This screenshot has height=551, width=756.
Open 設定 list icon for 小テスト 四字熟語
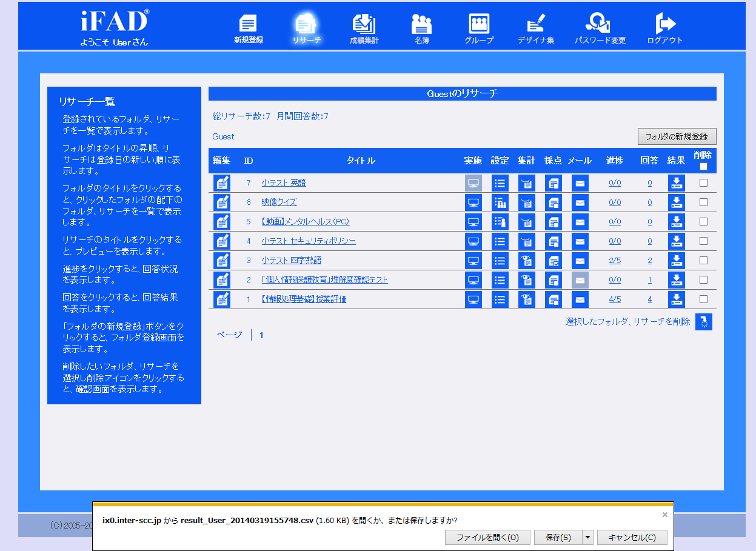point(500,261)
